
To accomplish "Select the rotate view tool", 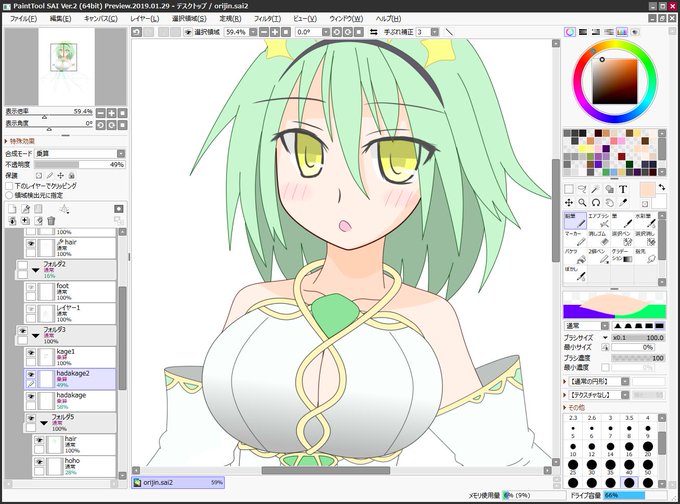I will coord(596,203).
